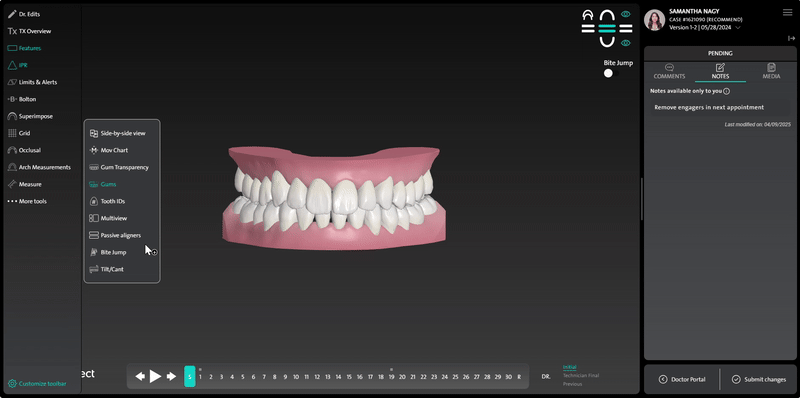Switch to the Media tab
This screenshot has height=398, width=800.
[x=771, y=71]
